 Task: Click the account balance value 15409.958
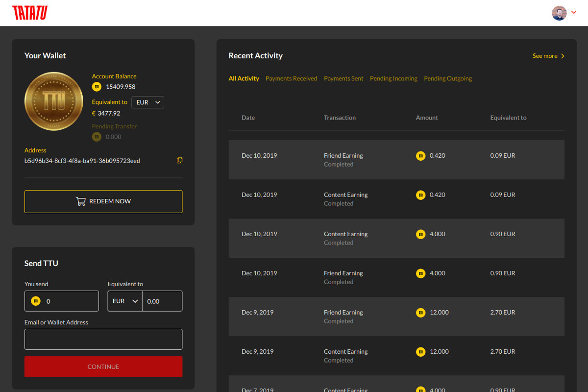121,87
